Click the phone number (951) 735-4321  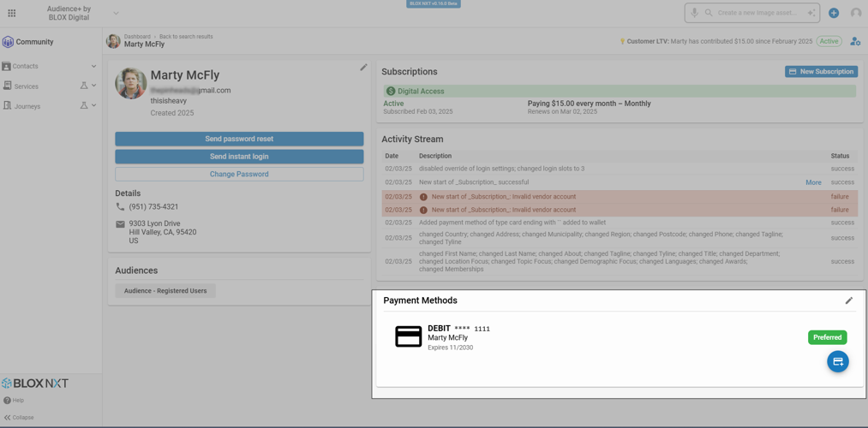154,206
